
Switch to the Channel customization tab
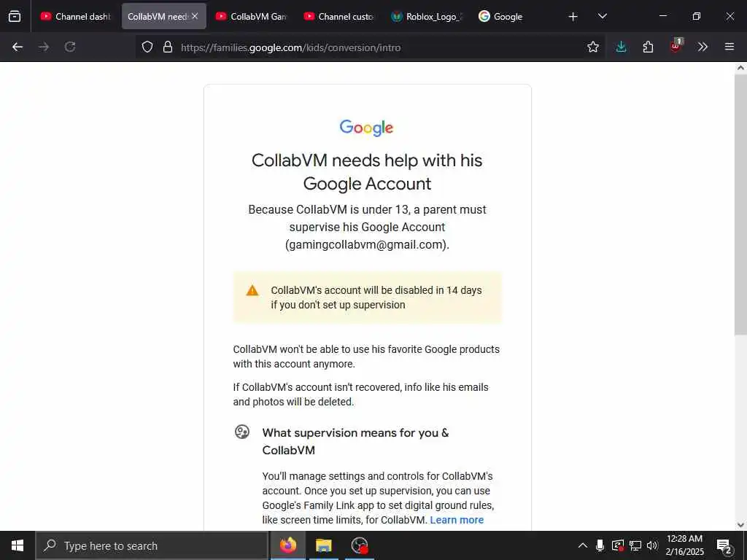click(338, 17)
